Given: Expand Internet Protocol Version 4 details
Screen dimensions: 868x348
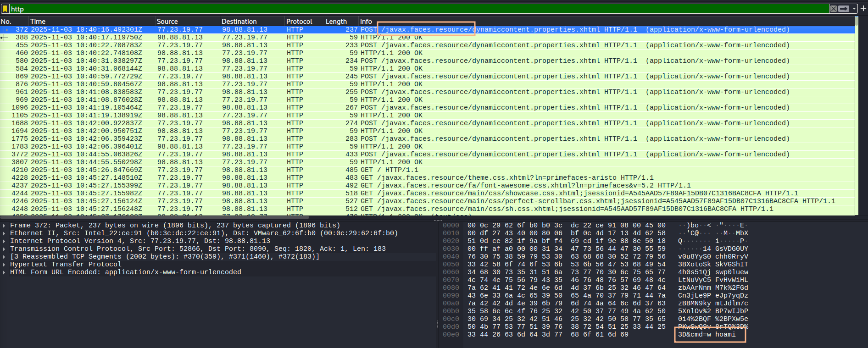Looking at the screenshot, I should pyautogui.click(x=4, y=241).
